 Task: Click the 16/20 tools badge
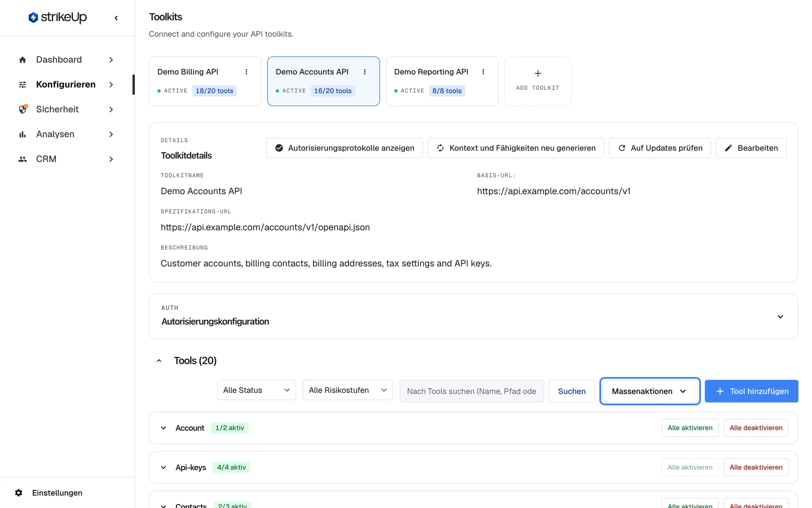tap(333, 91)
